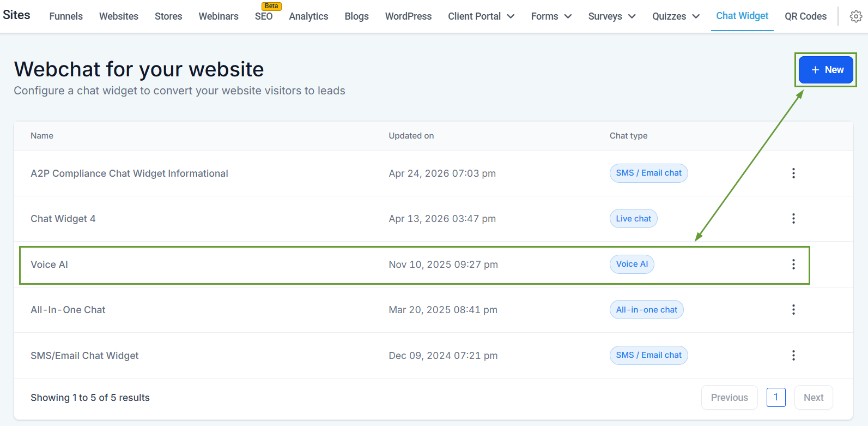The width and height of the screenshot is (868, 426).
Task: Click the date Nov 10, 2025 09:27 pm
Action: (443, 265)
